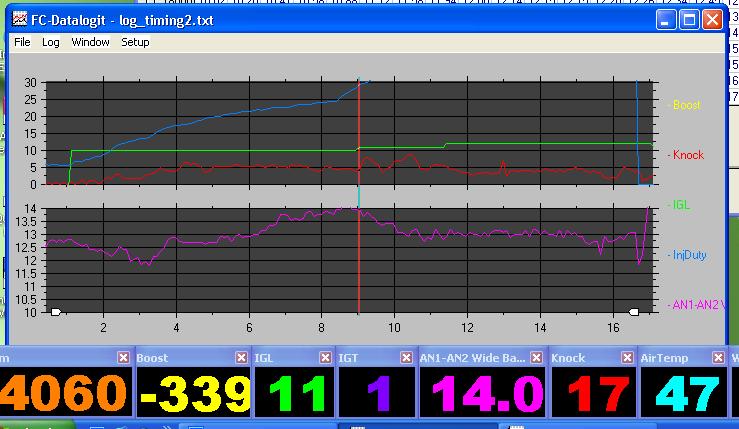Click the red cursor line in lower chart
This screenshot has height=429, width=739.
pyautogui.click(x=358, y=260)
